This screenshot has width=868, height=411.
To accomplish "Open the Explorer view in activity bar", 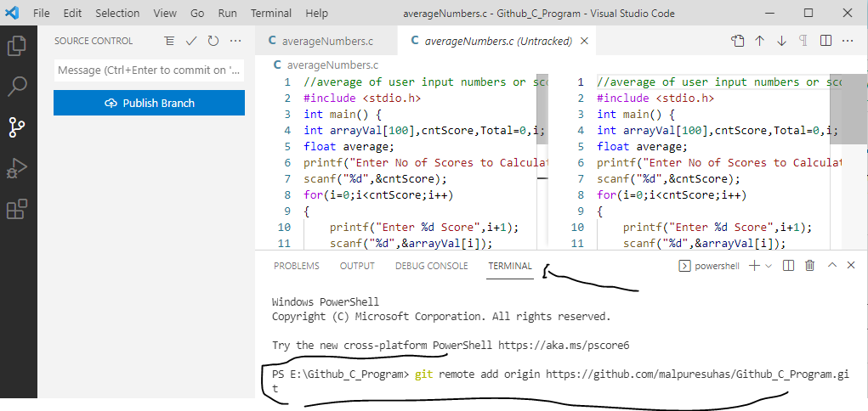I will [17, 45].
